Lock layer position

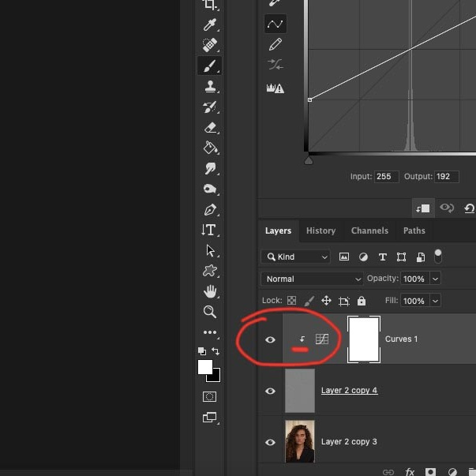click(x=326, y=301)
